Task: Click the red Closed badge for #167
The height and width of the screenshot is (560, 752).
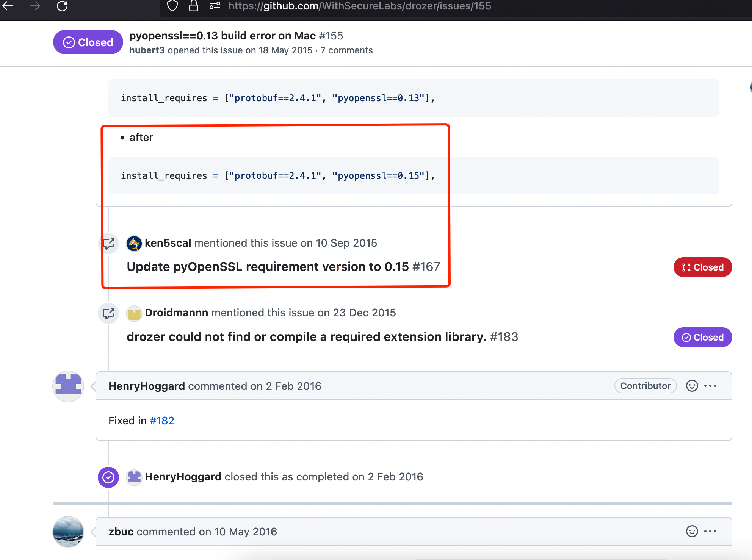Action: tap(702, 267)
